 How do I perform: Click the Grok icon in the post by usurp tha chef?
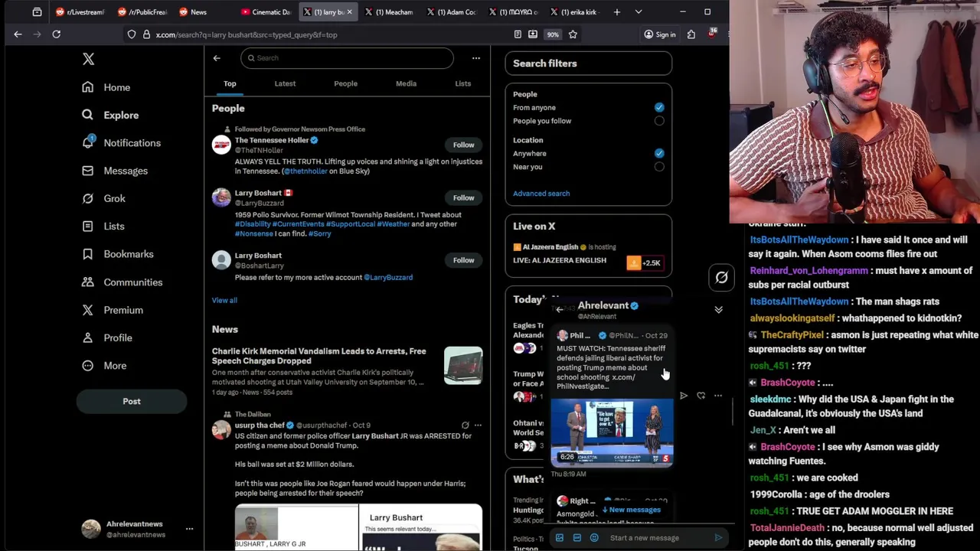(465, 425)
